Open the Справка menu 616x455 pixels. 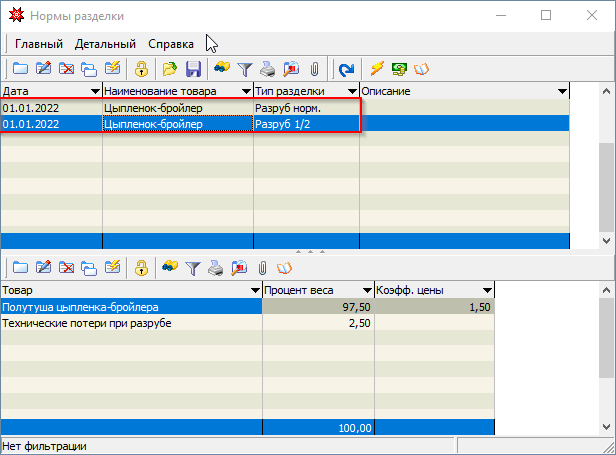tap(171, 44)
